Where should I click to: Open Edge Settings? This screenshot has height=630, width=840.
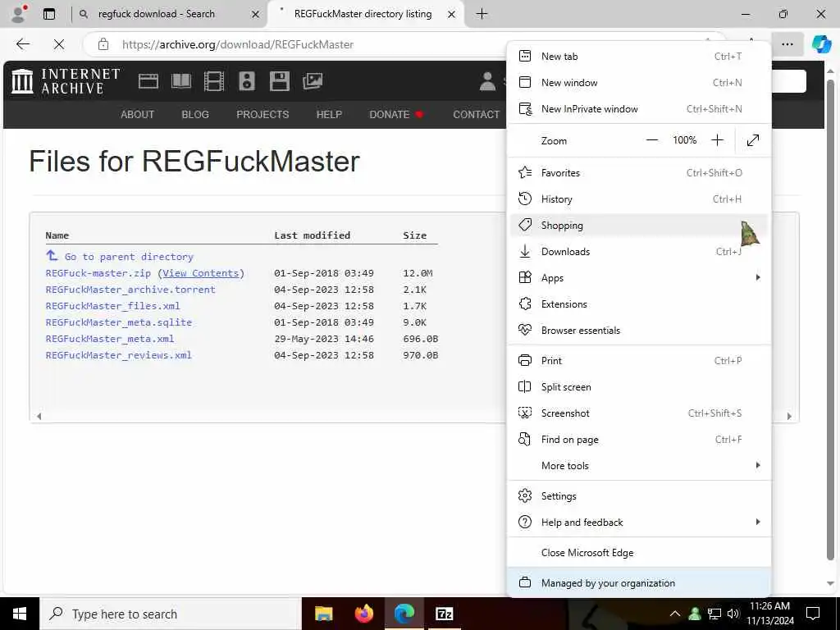point(638,496)
